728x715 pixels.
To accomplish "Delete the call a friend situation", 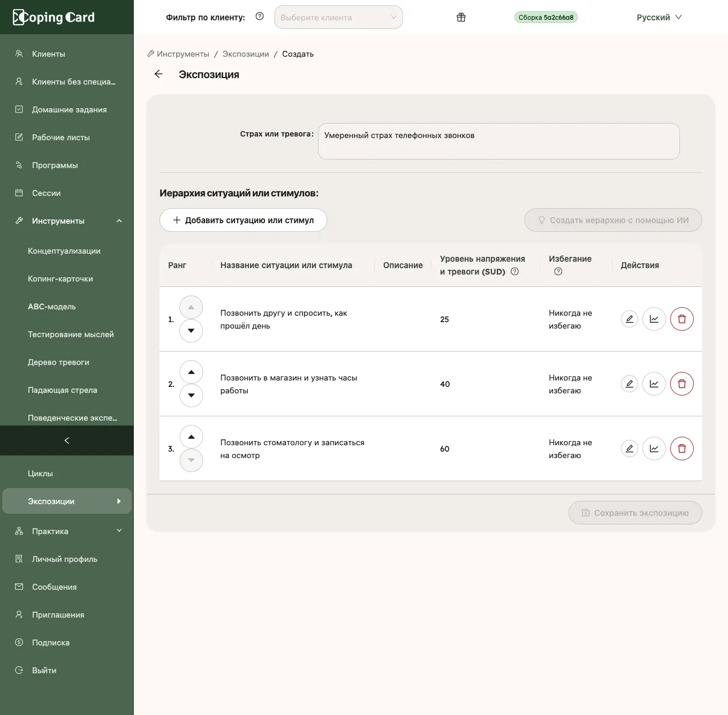I will pos(682,319).
